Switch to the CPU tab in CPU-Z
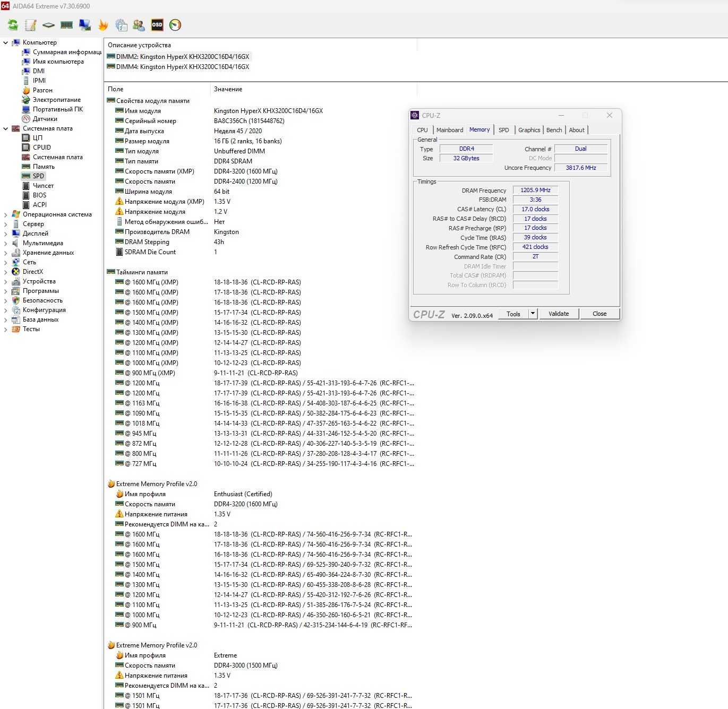 (x=422, y=130)
